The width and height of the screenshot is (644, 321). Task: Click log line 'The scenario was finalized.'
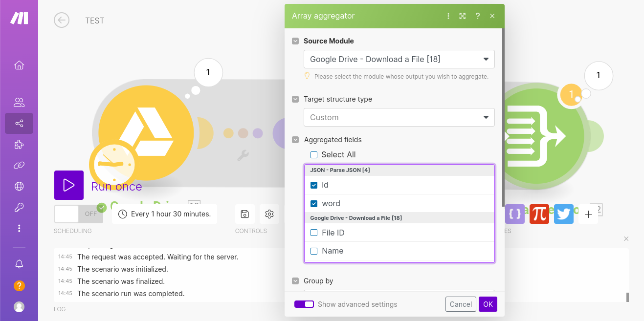[121, 281]
